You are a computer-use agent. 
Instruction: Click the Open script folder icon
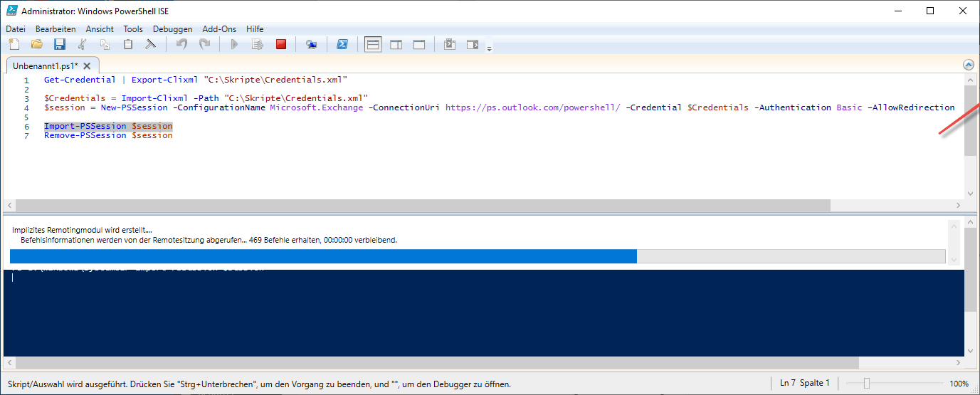tap(36, 45)
